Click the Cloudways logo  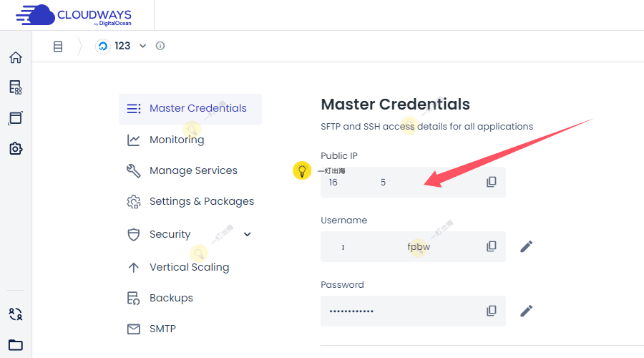74,14
